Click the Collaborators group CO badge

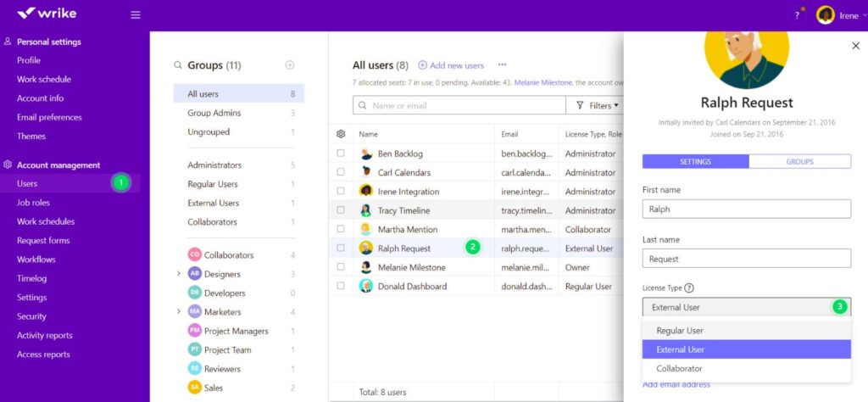point(195,254)
